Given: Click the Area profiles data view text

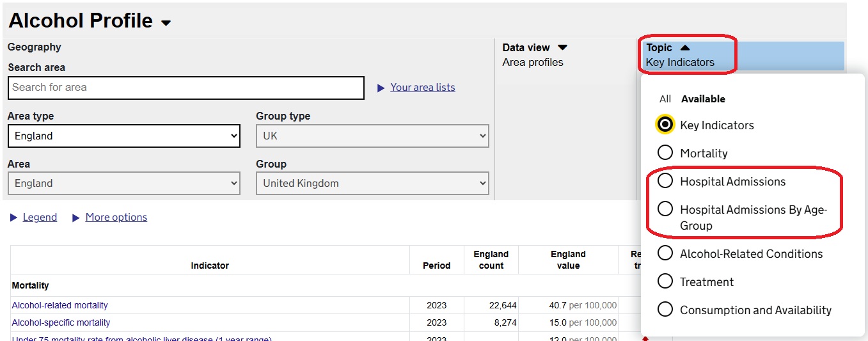Looking at the screenshot, I should click(x=533, y=62).
